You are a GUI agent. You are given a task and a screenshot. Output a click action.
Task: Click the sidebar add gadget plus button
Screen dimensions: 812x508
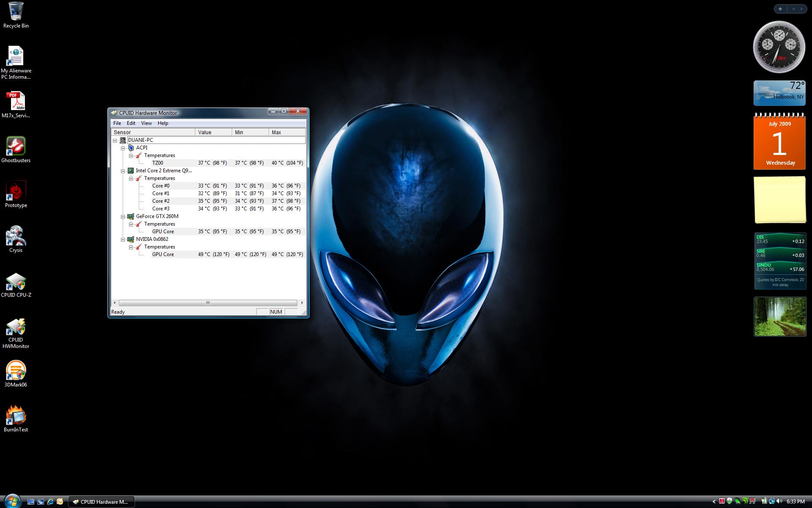(x=780, y=9)
